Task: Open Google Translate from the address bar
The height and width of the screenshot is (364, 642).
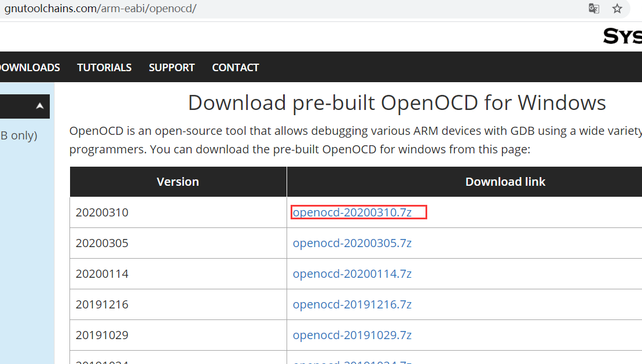Action: [x=593, y=9]
